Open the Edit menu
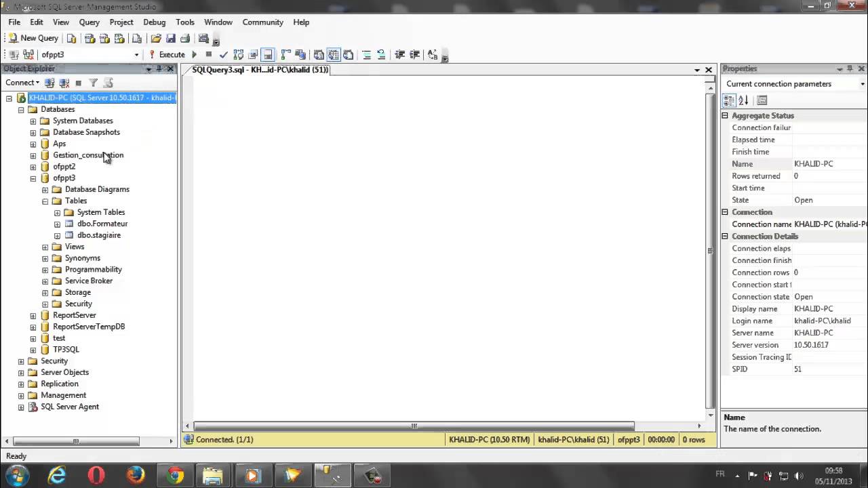 click(37, 22)
